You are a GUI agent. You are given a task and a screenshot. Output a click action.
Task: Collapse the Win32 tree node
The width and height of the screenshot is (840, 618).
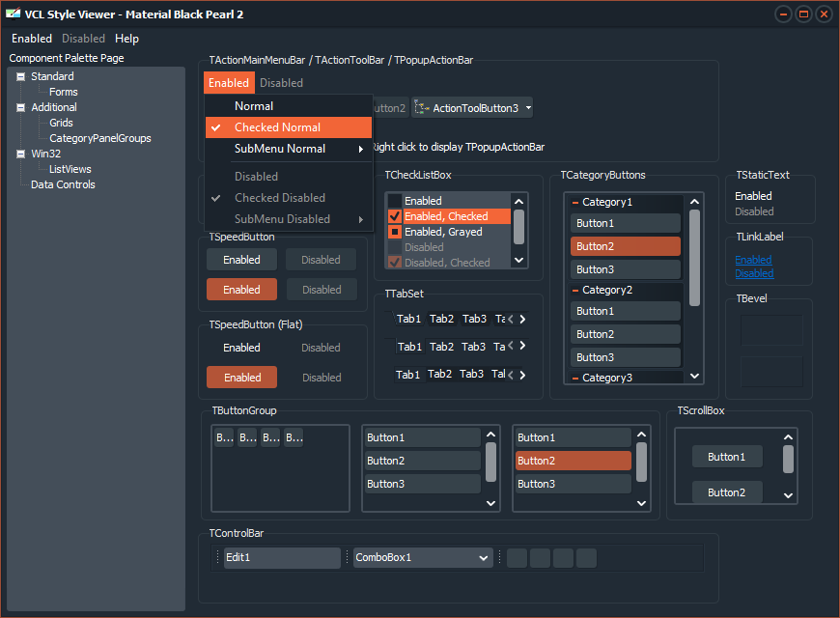pyautogui.click(x=21, y=154)
